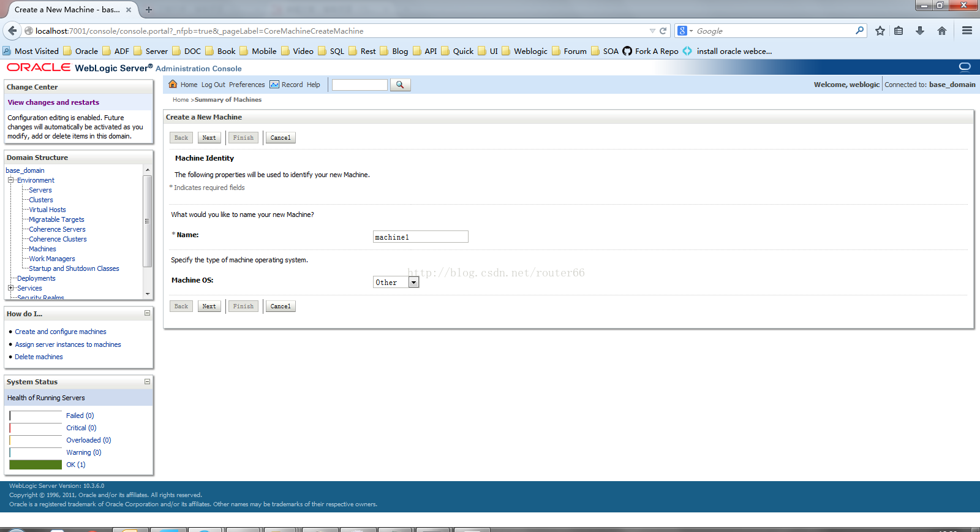The height and width of the screenshot is (532, 980).
Task: Open Create and configure machines help link
Action: click(61, 332)
